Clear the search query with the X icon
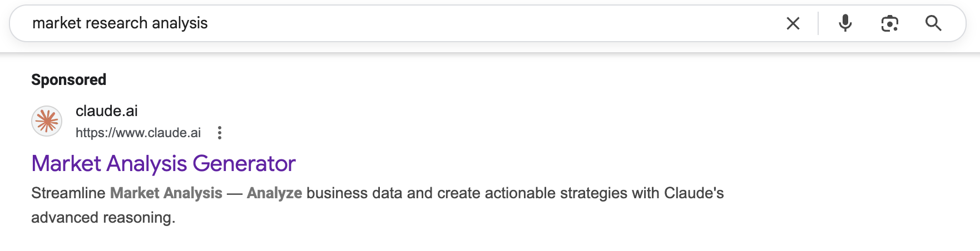 tap(793, 23)
